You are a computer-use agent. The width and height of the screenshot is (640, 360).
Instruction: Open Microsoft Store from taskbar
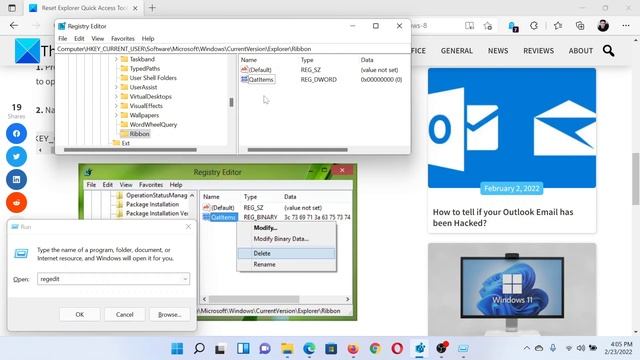(x=331, y=349)
